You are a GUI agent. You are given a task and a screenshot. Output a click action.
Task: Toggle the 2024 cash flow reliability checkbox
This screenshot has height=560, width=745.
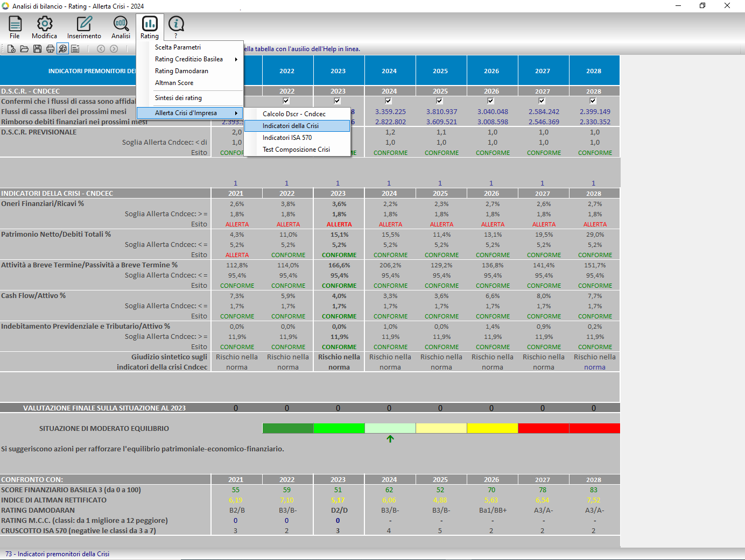pos(389,101)
